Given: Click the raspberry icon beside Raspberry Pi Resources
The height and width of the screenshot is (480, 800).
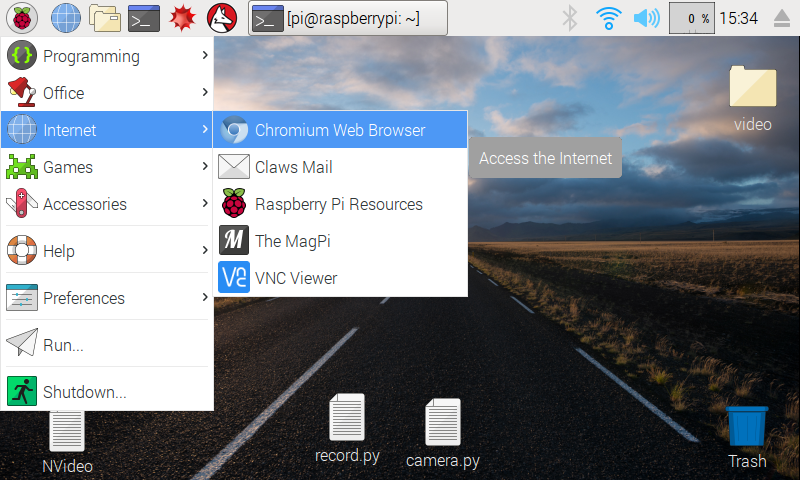Looking at the screenshot, I should point(234,204).
